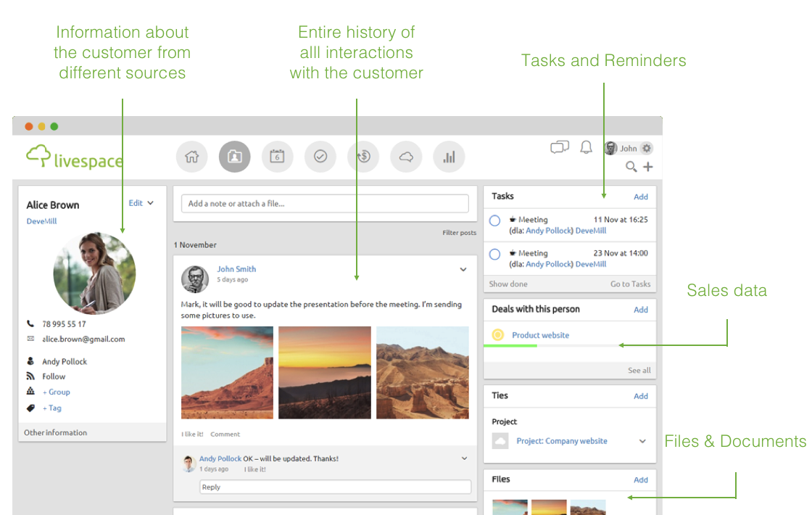Mark the 11 Nov Meeting task as done

pyautogui.click(x=494, y=220)
